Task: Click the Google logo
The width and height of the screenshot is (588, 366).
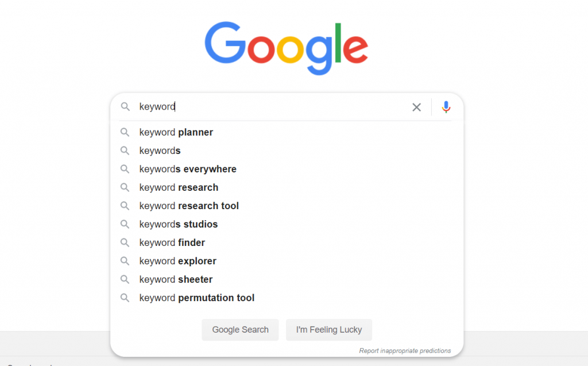Action: [286, 48]
